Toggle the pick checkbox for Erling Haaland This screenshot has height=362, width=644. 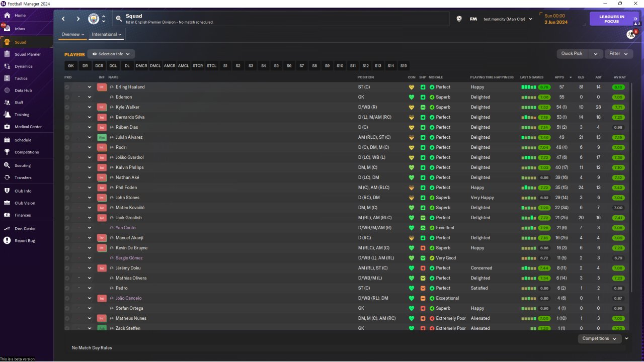click(67, 87)
